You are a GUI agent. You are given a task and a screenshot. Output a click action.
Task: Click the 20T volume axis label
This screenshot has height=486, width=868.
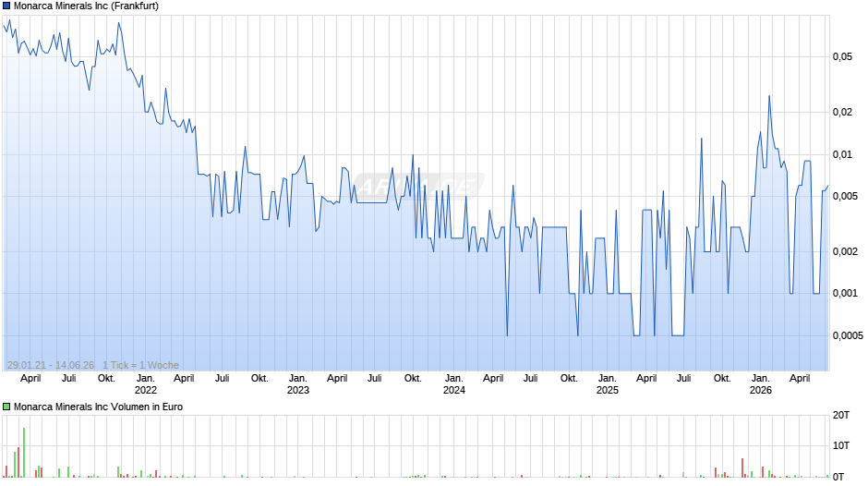841,415
